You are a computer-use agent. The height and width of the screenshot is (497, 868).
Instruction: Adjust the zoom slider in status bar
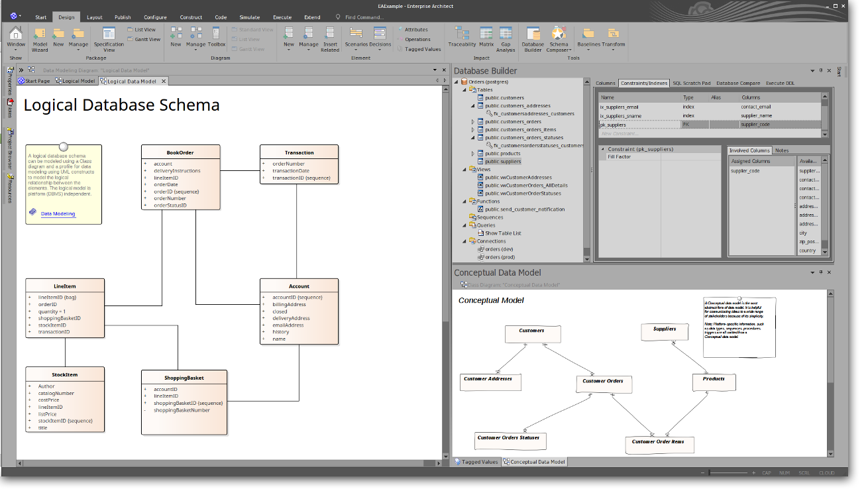pos(710,473)
